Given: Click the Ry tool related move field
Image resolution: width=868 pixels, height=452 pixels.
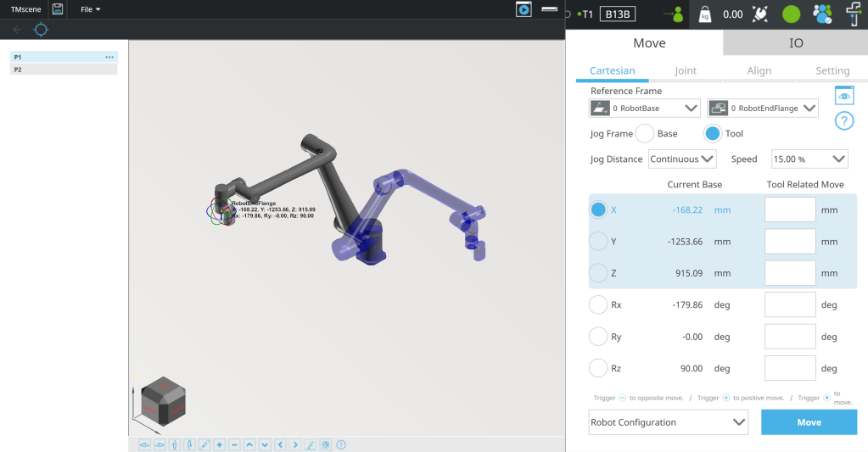Looking at the screenshot, I should click(x=790, y=337).
